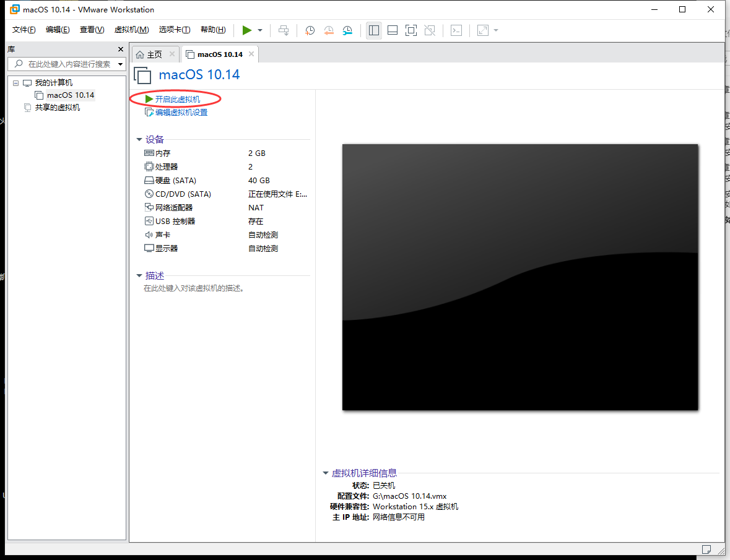Open the console view icon
The height and width of the screenshot is (560, 730).
click(456, 30)
